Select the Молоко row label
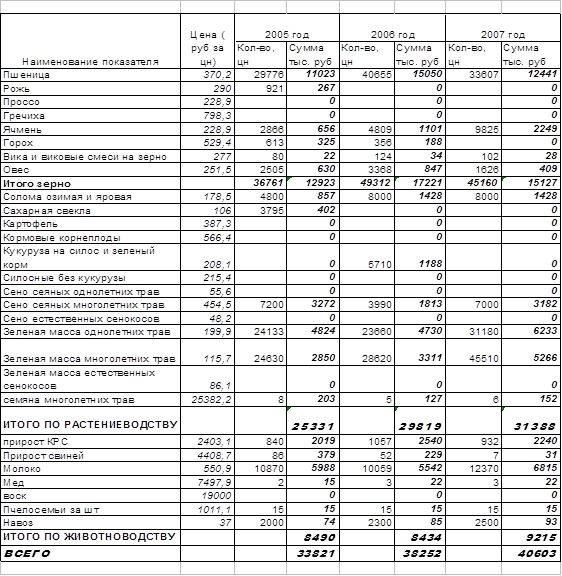The width and height of the screenshot is (562, 576). click(90, 468)
